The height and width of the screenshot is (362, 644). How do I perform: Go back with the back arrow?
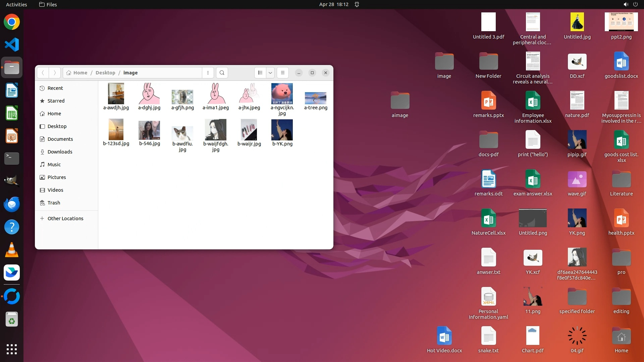point(43,73)
